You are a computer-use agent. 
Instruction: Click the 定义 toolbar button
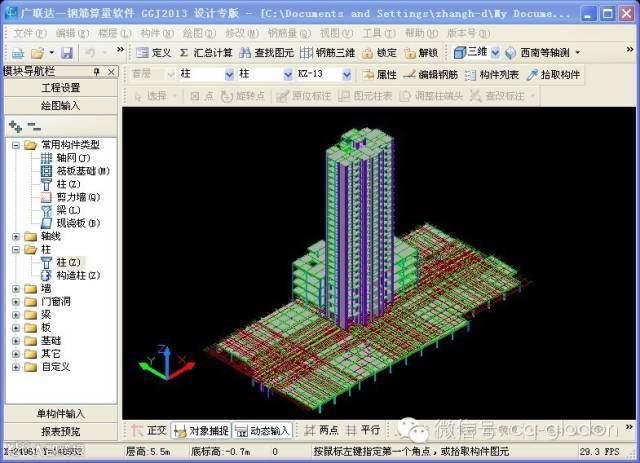[153, 53]
